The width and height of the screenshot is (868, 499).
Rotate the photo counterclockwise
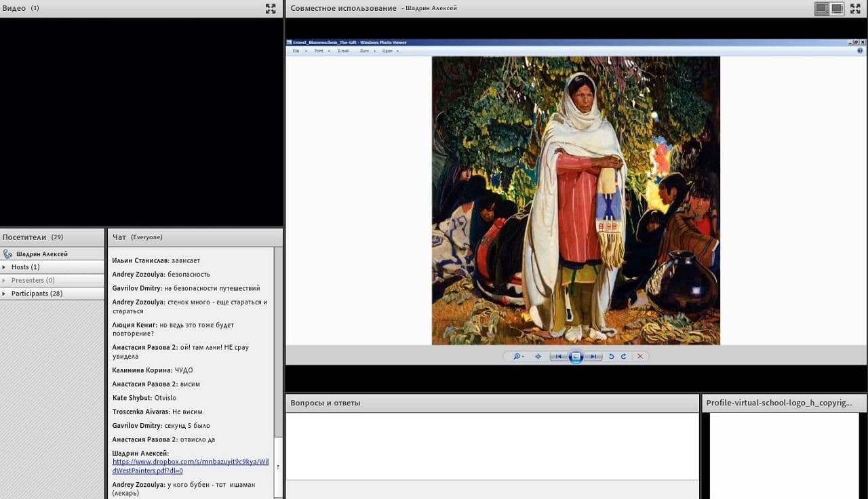(x=611, y=356)
